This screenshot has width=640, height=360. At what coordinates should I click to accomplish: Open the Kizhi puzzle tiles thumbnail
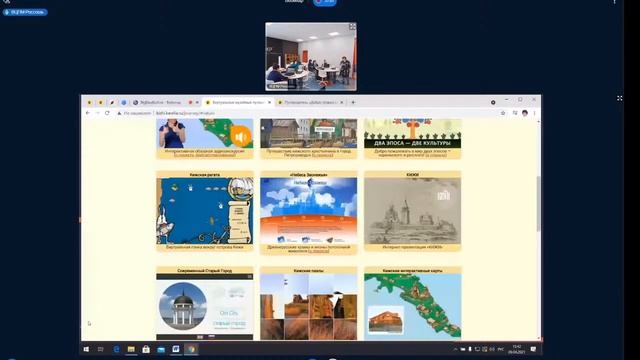[309, 307]
